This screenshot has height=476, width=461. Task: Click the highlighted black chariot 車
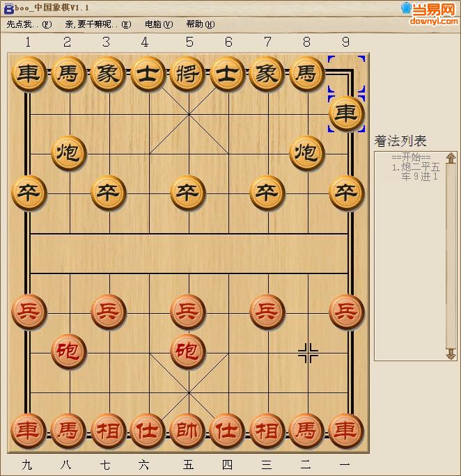(x=346, y=113)
